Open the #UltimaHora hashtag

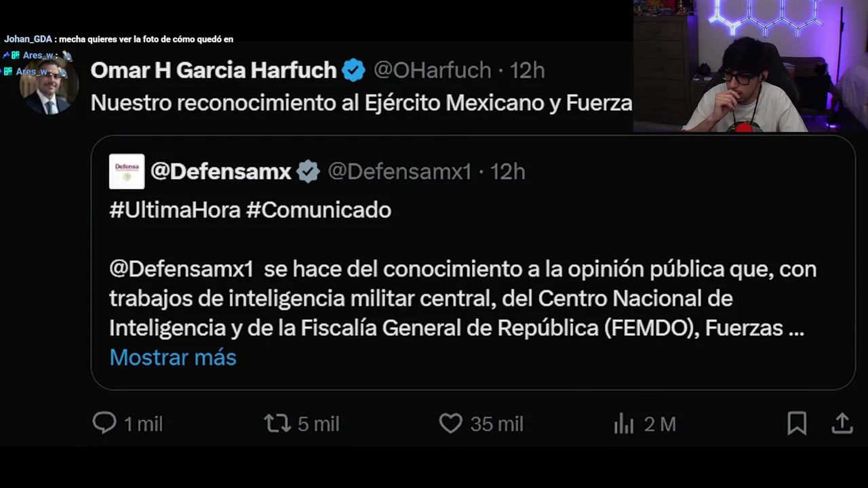point(175,210)
